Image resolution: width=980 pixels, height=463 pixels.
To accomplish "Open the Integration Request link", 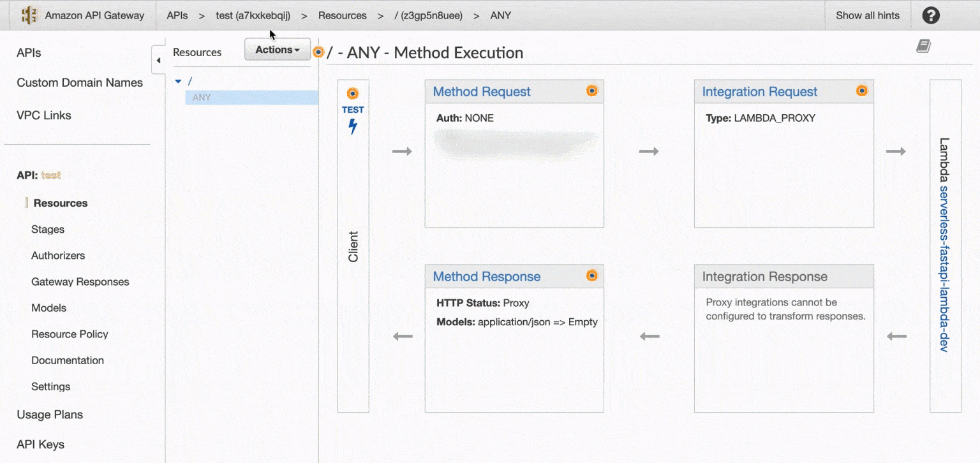I will 759,92.
